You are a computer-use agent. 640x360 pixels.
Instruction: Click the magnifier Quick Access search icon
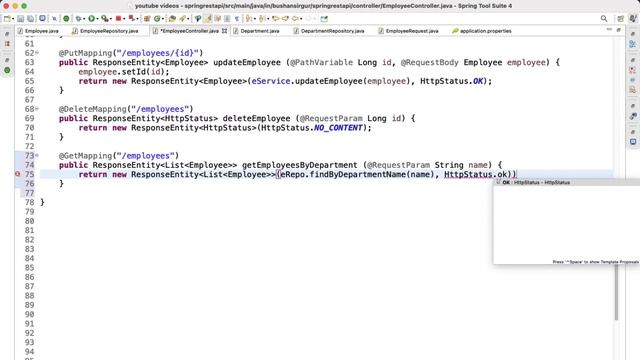[x=604, y=19]
